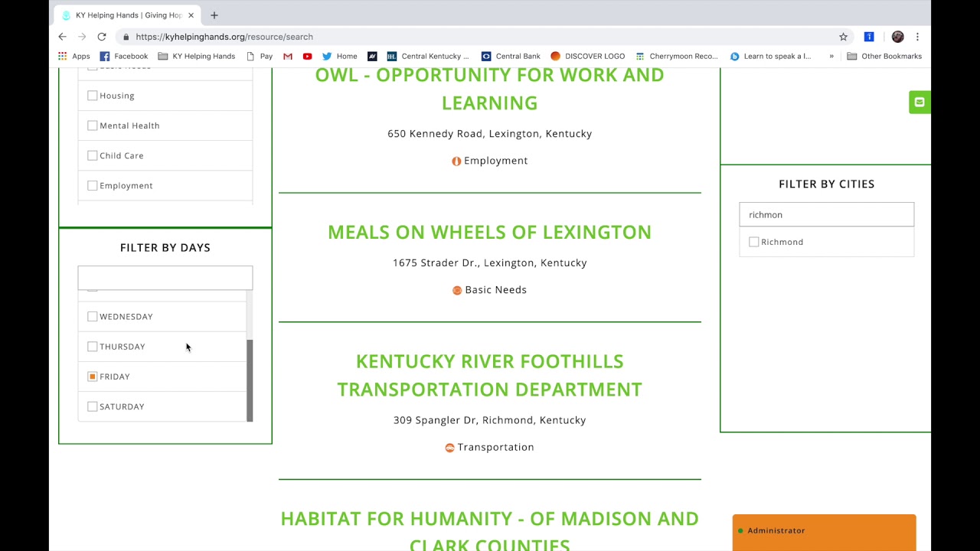Image resolution: width=980 pixels, height=551 pixels.
Task: Check the Child Care filter
Action: (x=93, y=155)
